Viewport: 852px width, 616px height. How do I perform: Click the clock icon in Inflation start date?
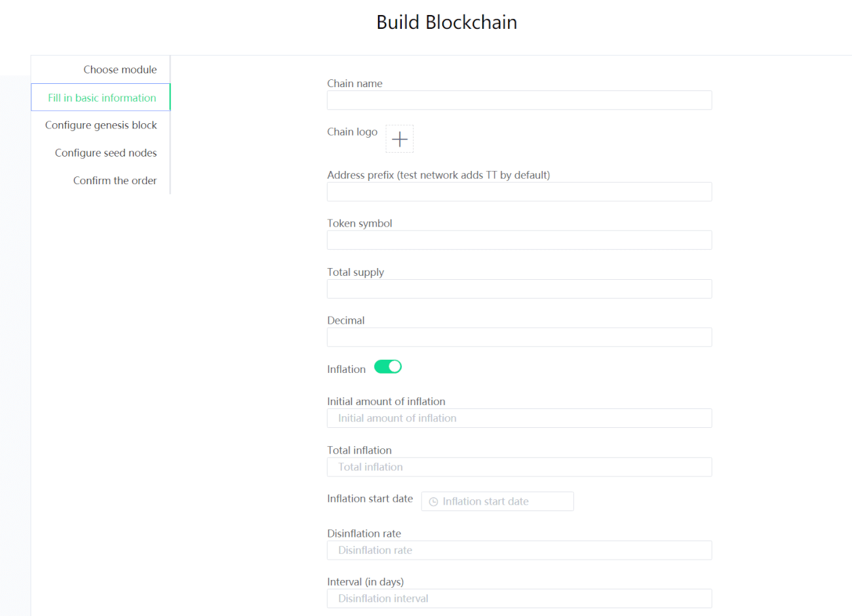(x=433, y=502)
